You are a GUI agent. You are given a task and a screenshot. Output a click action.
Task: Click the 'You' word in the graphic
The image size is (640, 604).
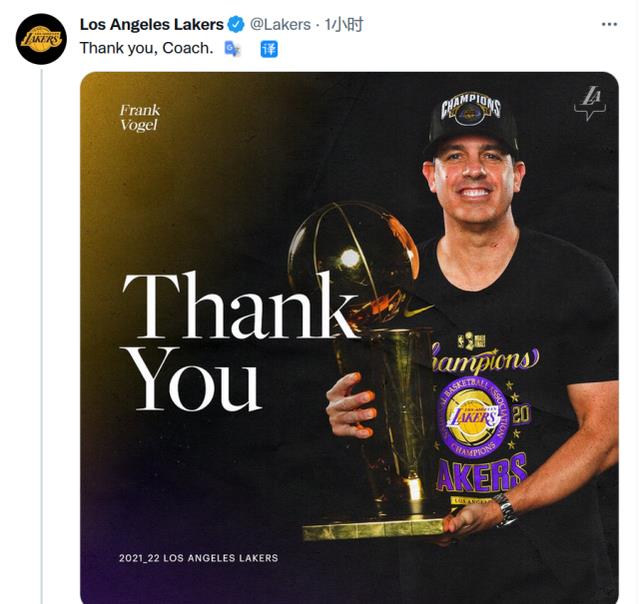tap(195, 380)
